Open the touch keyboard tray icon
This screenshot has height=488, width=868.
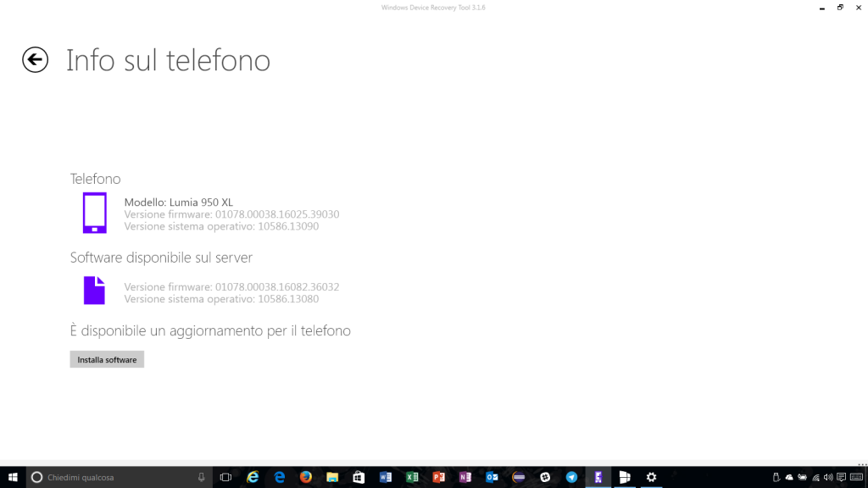click(x=856, y=478)
